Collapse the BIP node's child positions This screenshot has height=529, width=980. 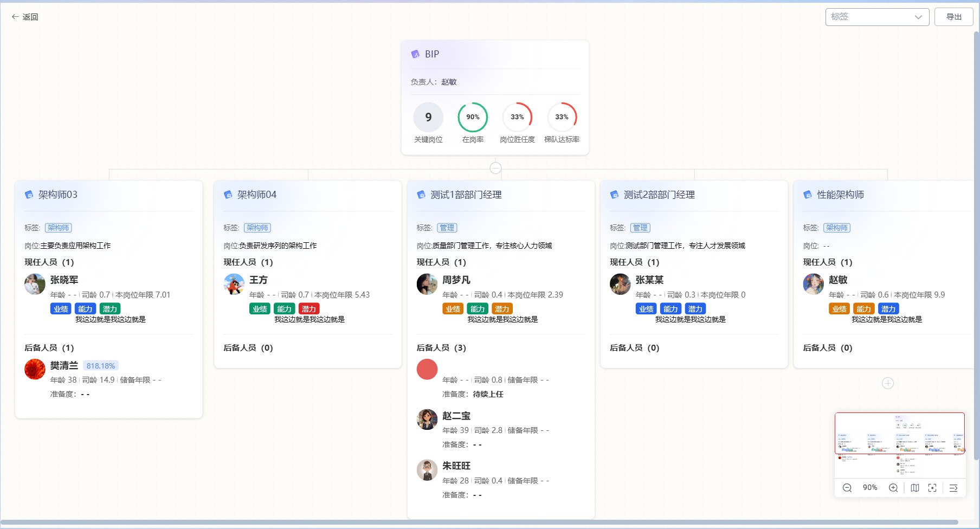[495, 168]
